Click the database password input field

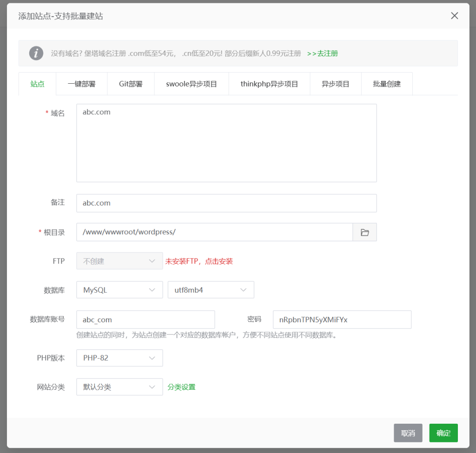point(342,320)
